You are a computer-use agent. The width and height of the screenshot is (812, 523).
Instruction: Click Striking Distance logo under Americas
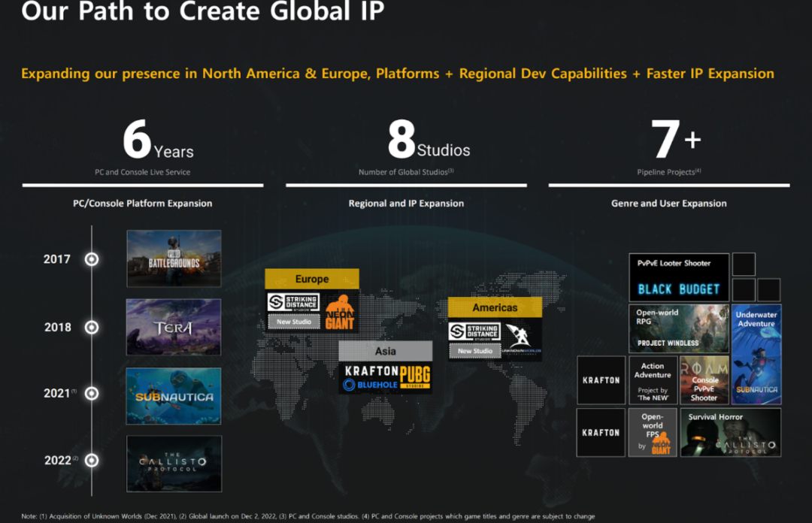pyautogui.click(x=474, y=331)
